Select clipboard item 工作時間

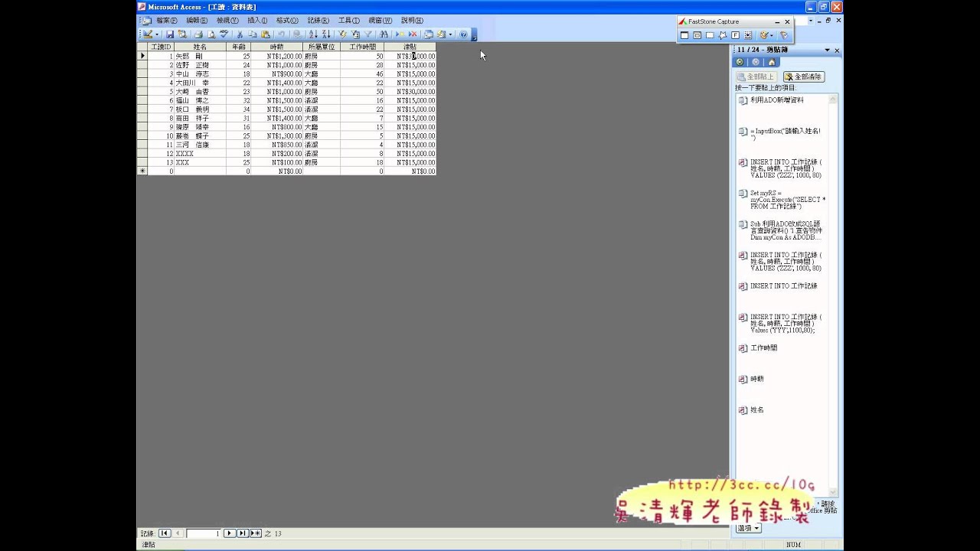[x=782, y=347]
